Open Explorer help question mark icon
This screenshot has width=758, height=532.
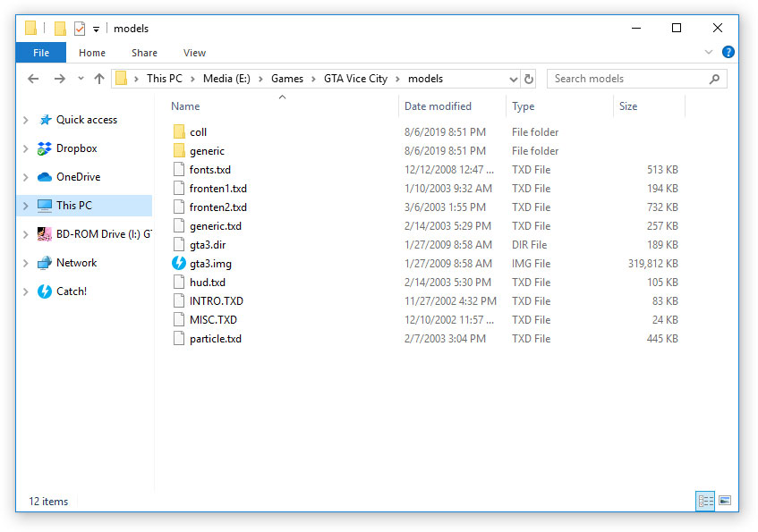(x=728, y=52)
